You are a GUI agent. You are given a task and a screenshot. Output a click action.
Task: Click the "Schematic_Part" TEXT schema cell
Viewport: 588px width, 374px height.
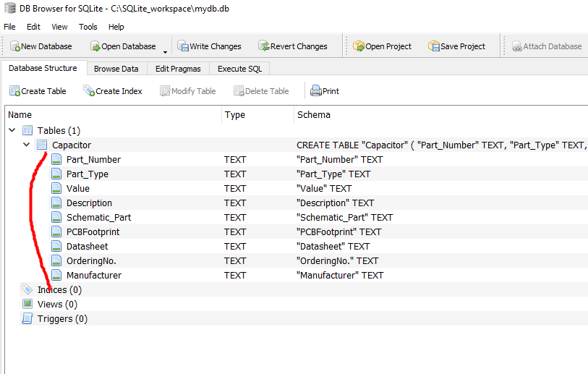344,218
